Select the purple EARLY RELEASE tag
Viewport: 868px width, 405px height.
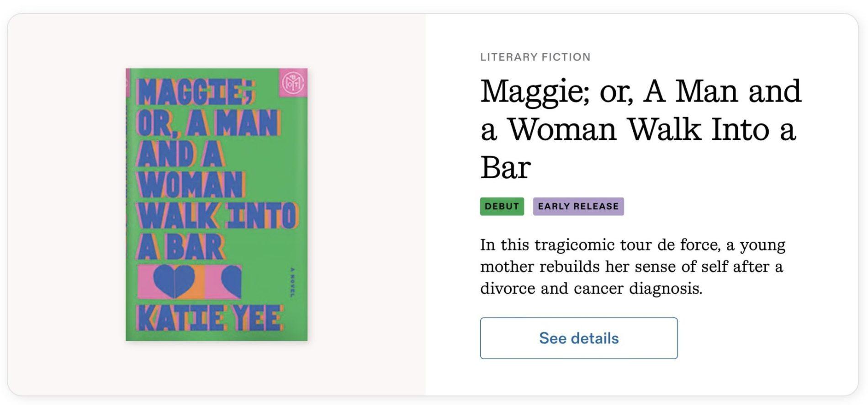click(x=578, y=206)
